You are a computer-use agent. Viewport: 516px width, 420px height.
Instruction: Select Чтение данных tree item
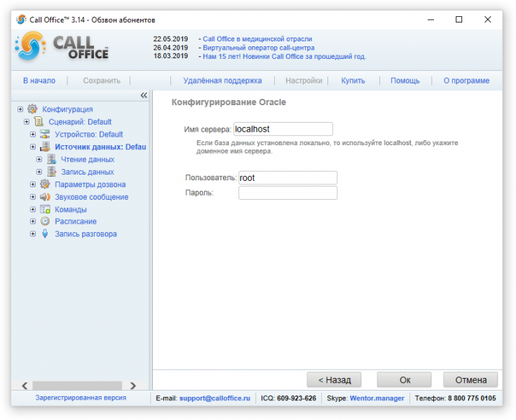click(x=88, y=159)
